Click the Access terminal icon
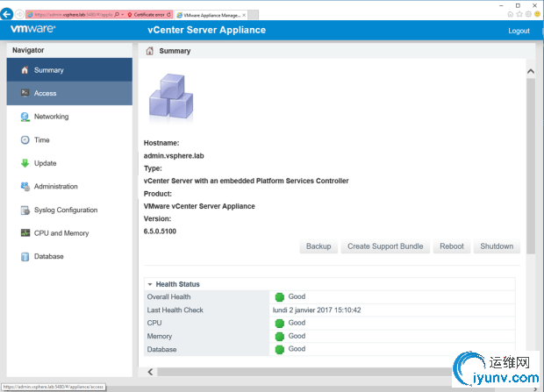Screen dimensions: 544x392 (x=25, y=93)
